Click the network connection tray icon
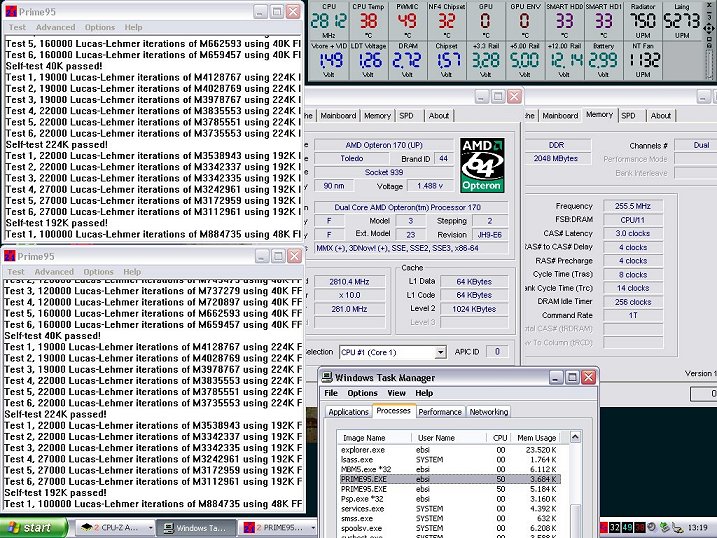 pyautogui.click(x=677, y=528)
